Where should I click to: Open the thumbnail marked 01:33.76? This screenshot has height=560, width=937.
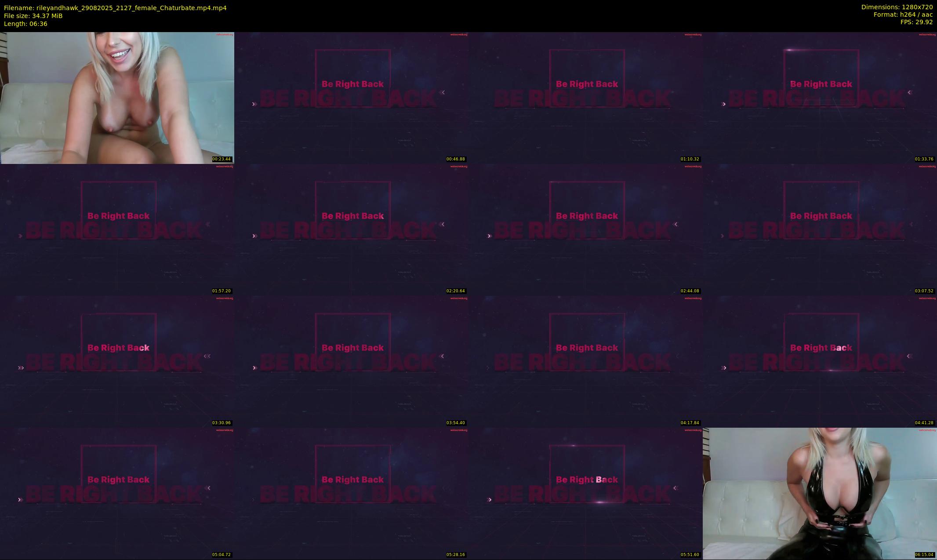tap(820, 98)
